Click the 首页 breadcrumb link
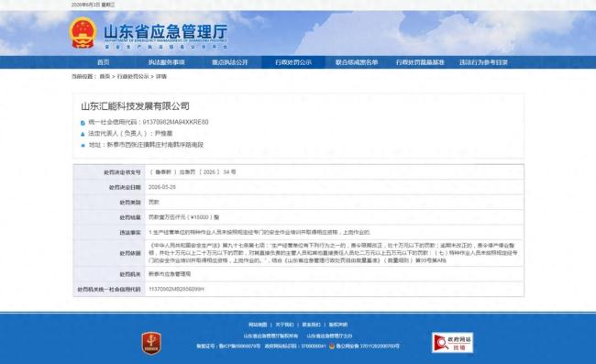 (105, 76)
